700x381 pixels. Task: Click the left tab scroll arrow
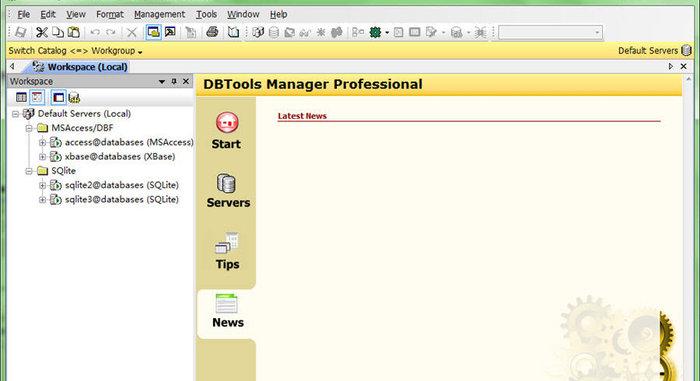12,66
